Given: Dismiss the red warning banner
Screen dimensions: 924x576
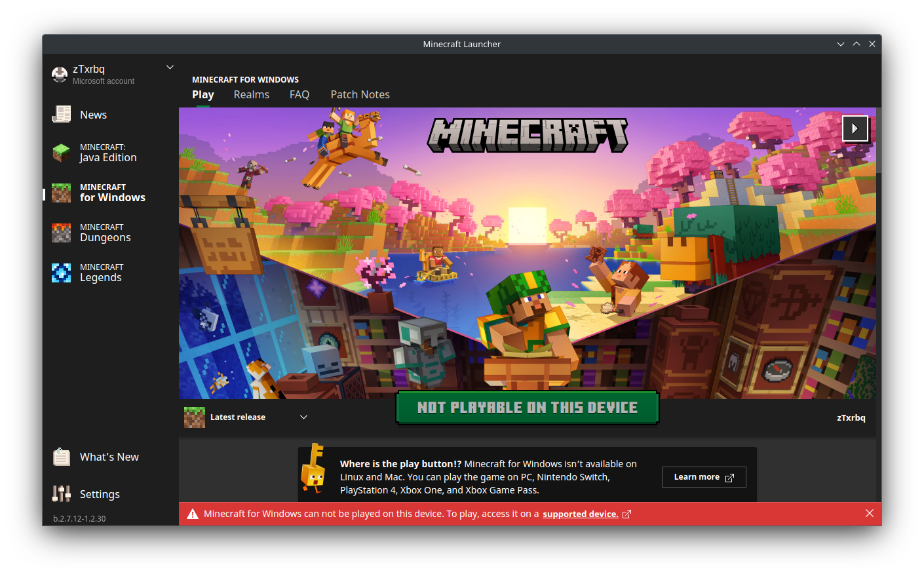Looking at the screenshot, I should pos(869,514).
